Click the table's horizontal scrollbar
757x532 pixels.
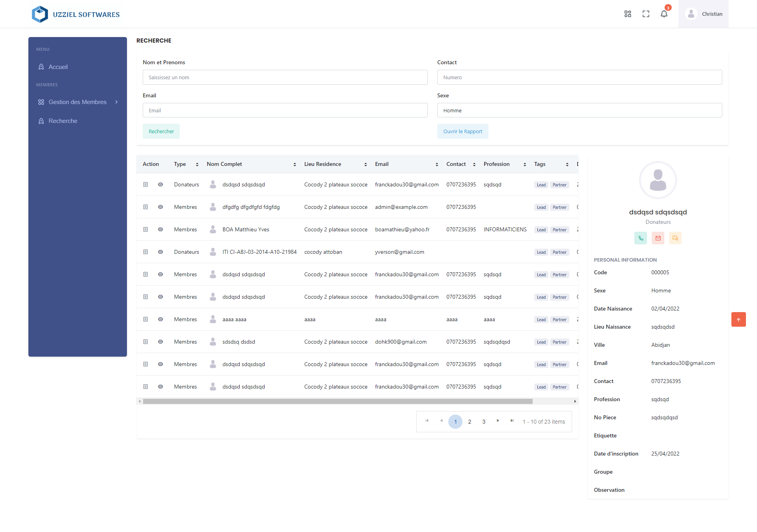[337, 402]
